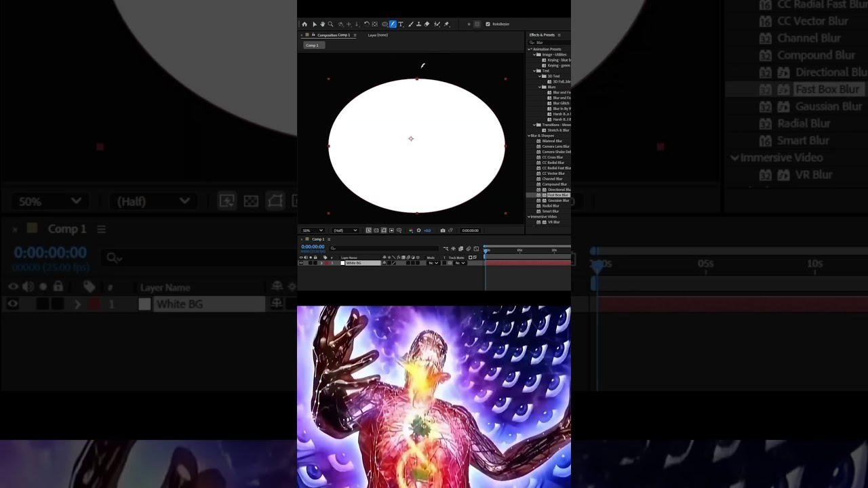The image size is (868, 488).
Task: Toggle mask and shape path visibility icon
Action: pos(384,230)
